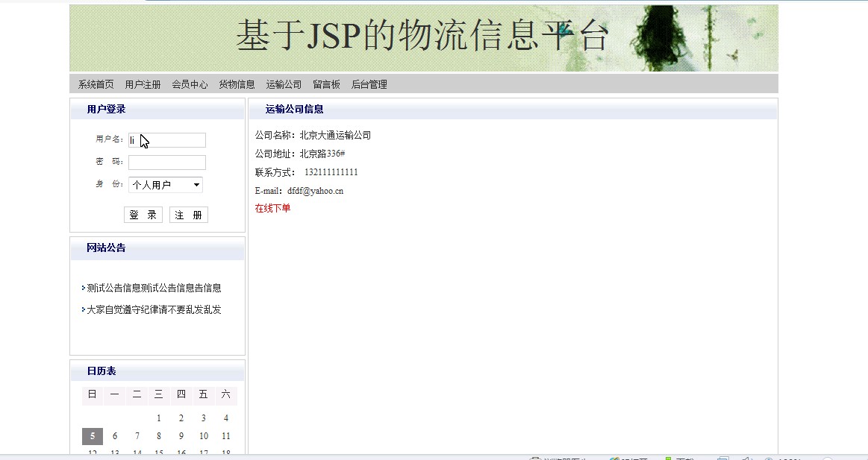Open the 会员中心 menu item

point(190,84)
